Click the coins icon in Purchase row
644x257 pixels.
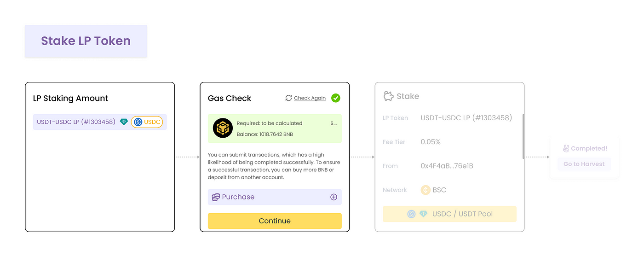coord(215,197)
